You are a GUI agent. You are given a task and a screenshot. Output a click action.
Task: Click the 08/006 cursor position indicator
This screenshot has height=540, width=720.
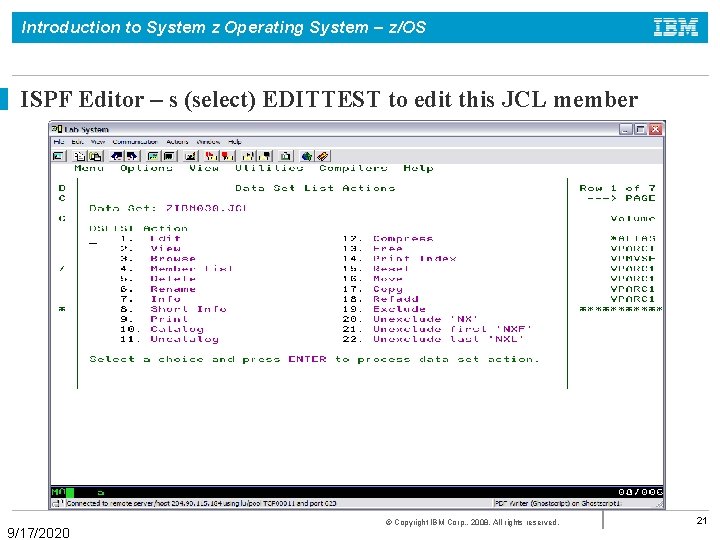(x=640, y=492)
